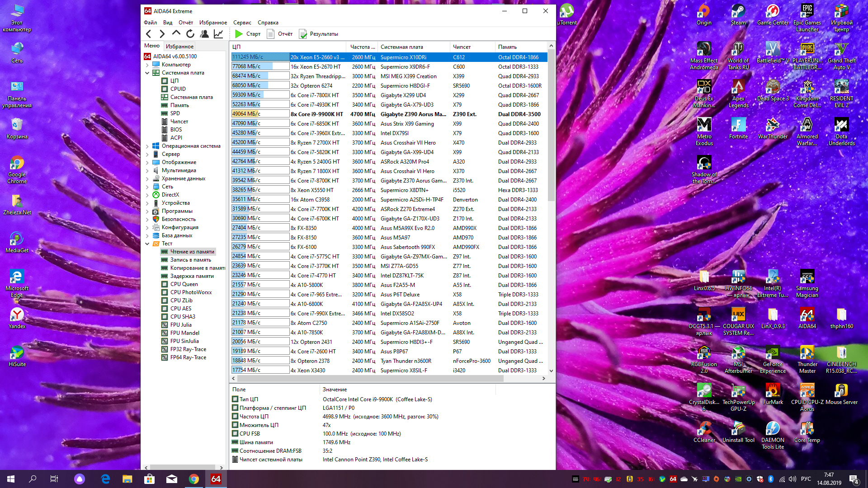868x488 pixels.
Task: Select the FPU Julia benchmark
Action: 181,325
